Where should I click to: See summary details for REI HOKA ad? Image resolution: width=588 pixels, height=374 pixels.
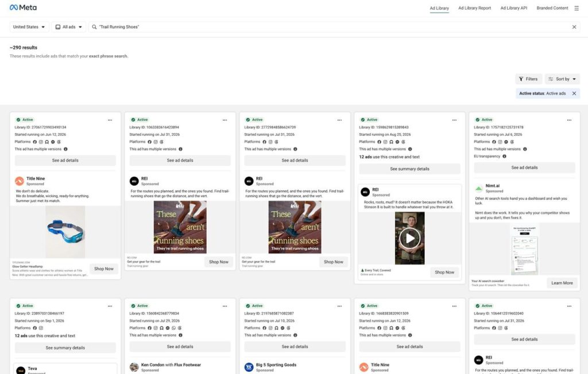coord(409,169)
